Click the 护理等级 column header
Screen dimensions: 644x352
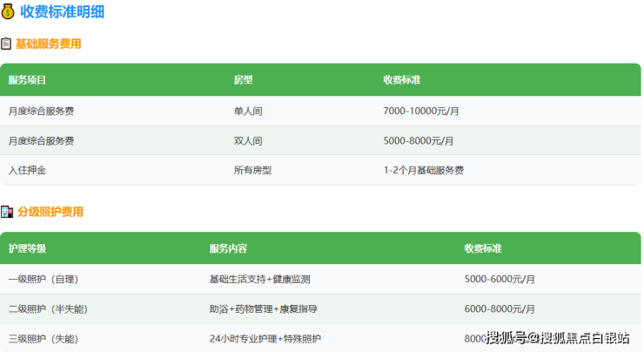tap(27, 248)
